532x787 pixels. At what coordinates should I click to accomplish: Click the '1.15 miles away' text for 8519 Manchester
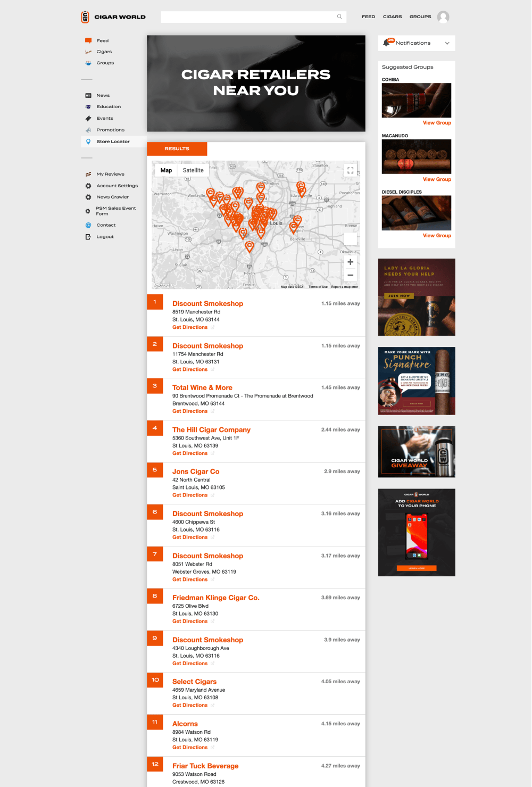pyautogui.click(x=340, y=303)
